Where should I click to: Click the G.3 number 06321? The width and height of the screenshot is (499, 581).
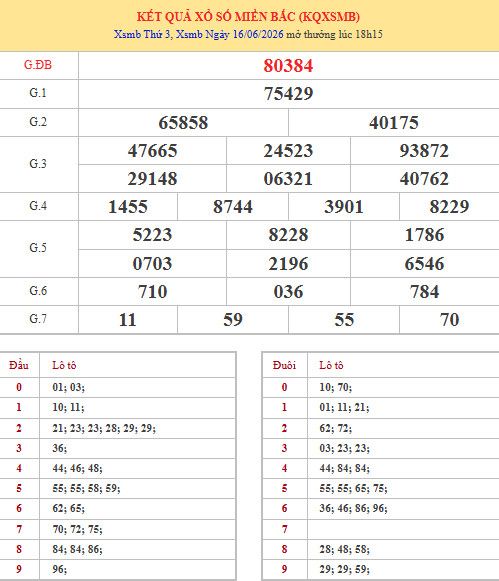click(x=288, y=179)
